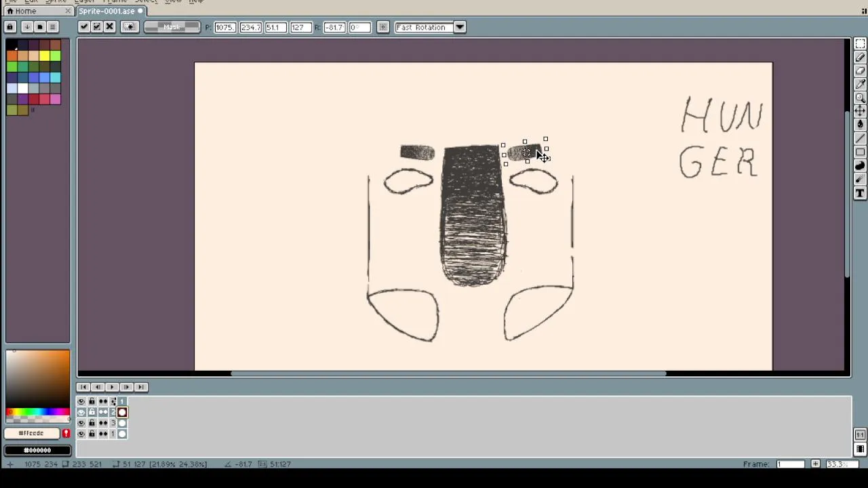Click the 1:1 preview icon at right
This screenshot has height=488, width=868.
click(x=860, y=435)
